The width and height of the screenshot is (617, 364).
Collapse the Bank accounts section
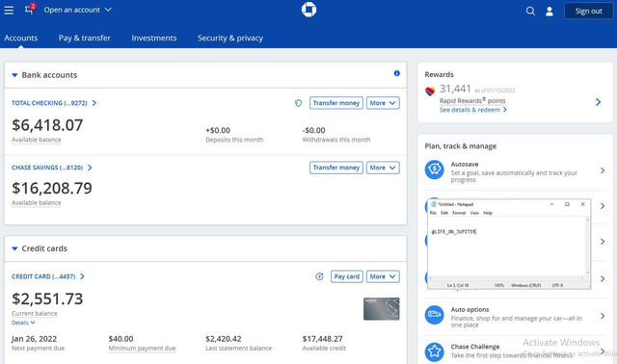[x=14, y=75]
